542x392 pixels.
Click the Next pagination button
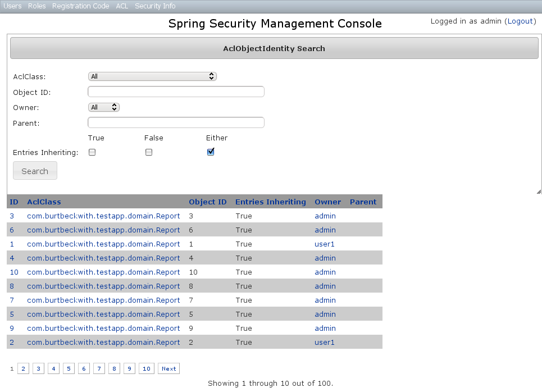click(168, 369)
